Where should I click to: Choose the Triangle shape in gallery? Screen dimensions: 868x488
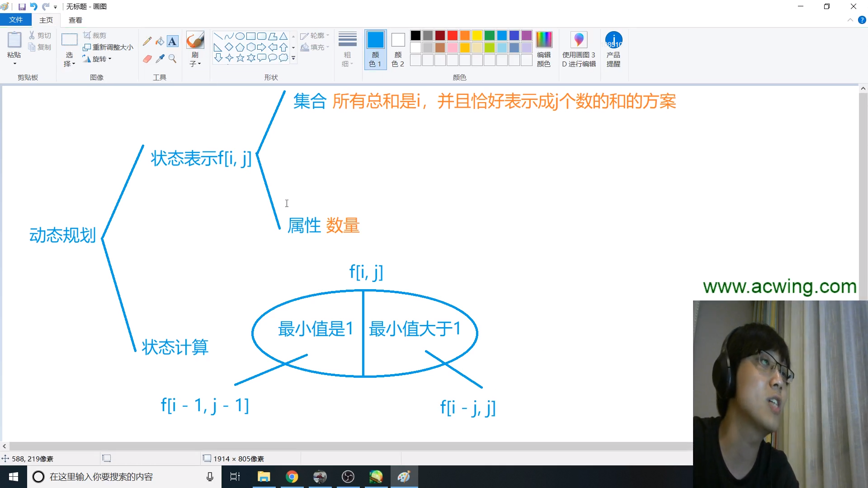[283, 36]
